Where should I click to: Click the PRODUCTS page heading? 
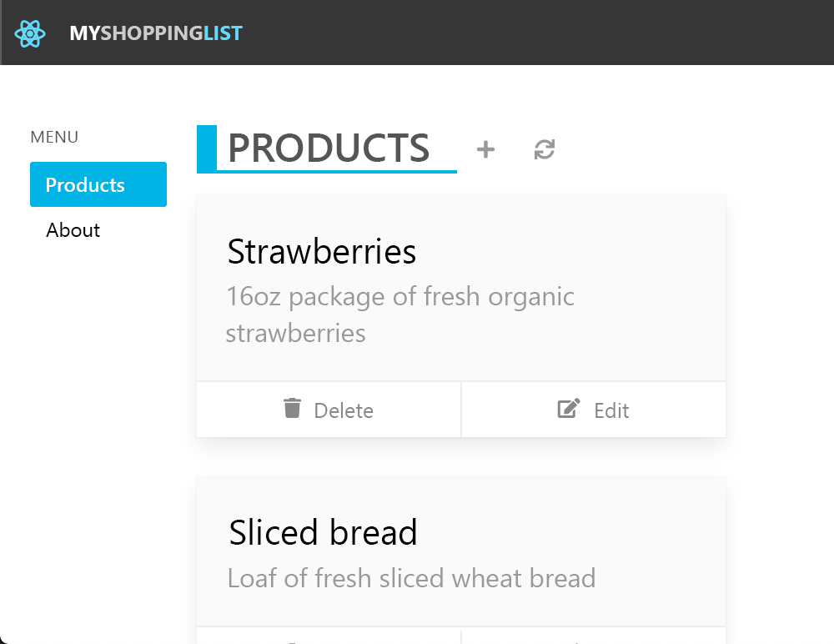tap(328, 148)
